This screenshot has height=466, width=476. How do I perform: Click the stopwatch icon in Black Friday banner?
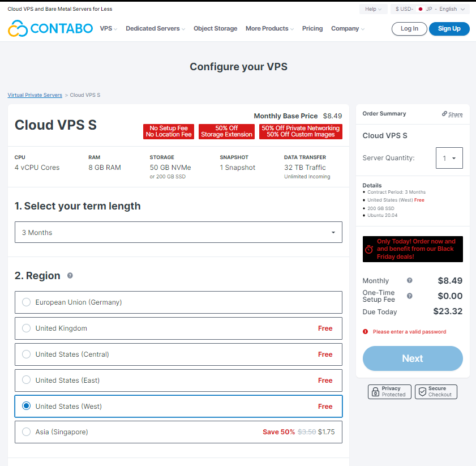pos(369,249)
